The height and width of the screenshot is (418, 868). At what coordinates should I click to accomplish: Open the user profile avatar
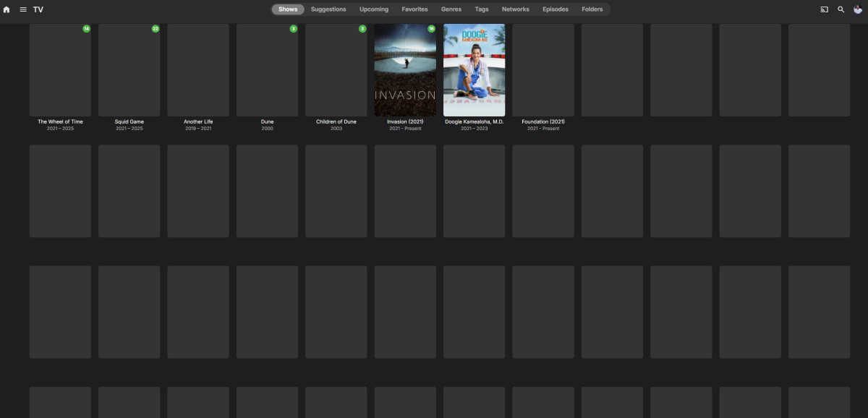(858, 9)
